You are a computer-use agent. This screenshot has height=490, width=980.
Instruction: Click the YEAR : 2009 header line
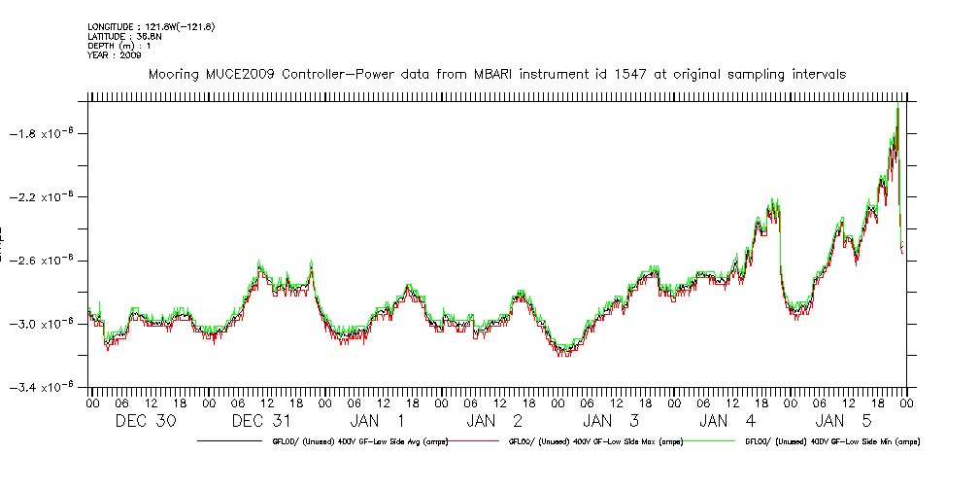(x=115, y=55)
